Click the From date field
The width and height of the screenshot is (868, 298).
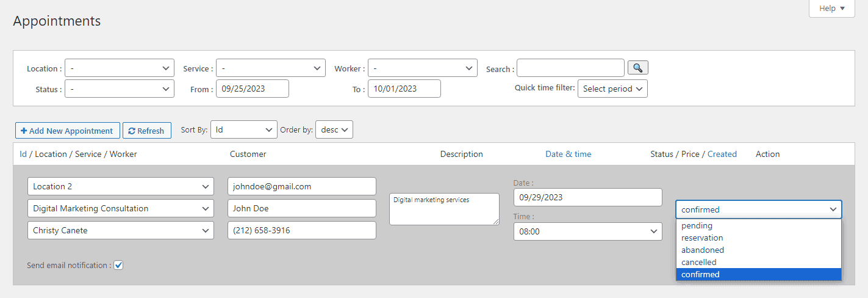(253, 89)
